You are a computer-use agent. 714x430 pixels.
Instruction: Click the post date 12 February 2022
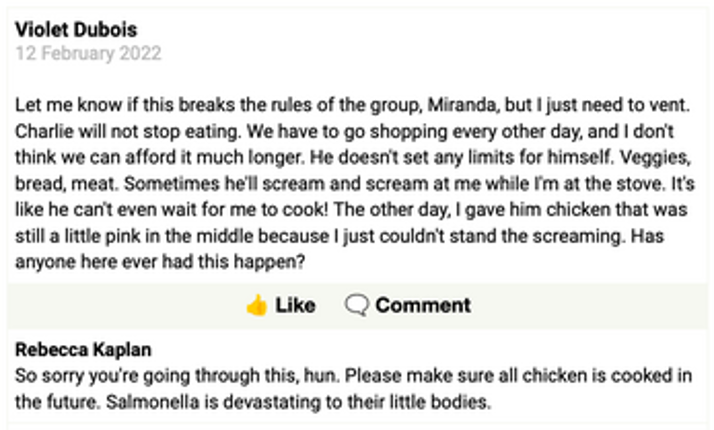(88, 53)
